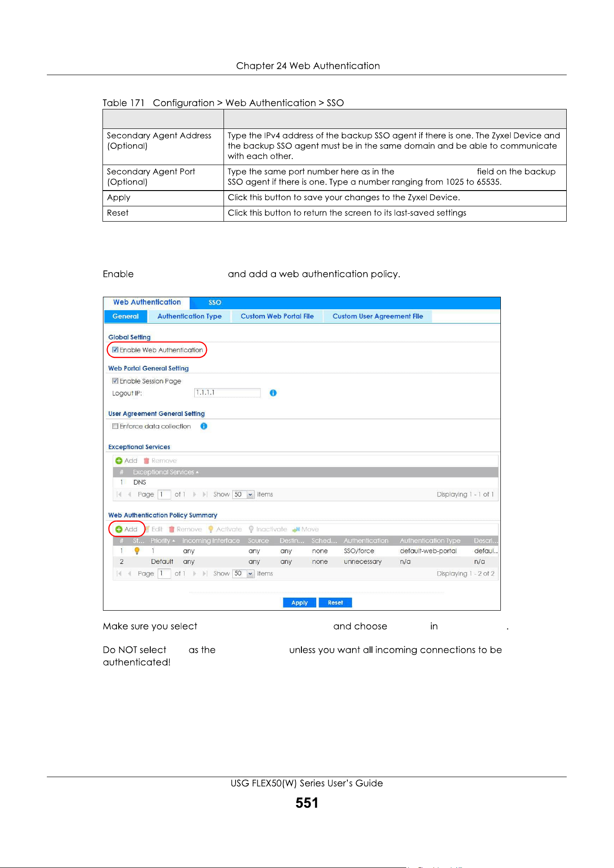Click the n/a Authentication Type cell
614x868 pixels.
[405, 562]
